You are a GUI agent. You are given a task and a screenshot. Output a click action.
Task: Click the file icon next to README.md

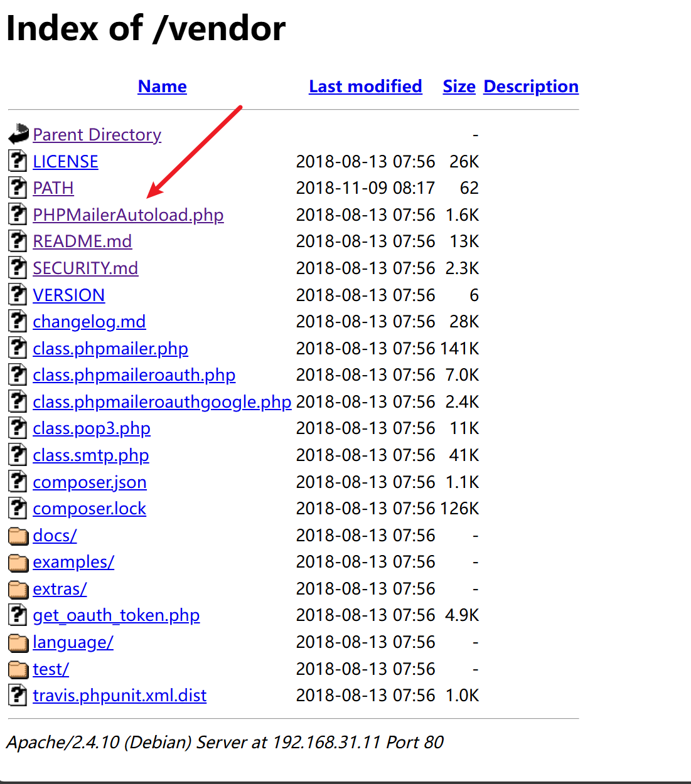(18, 241)
